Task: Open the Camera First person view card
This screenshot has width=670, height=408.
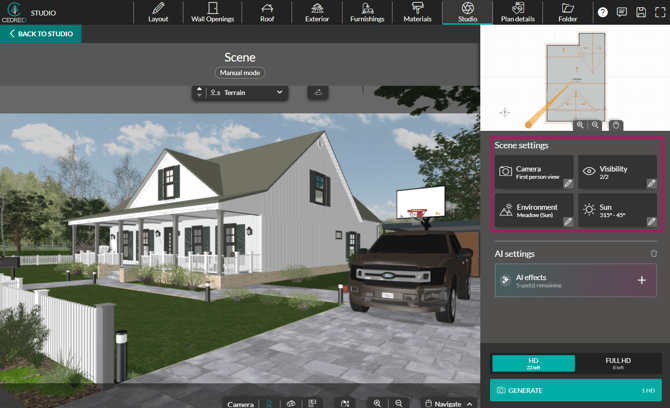Action: pyautogui.click(x=534, y=172)
